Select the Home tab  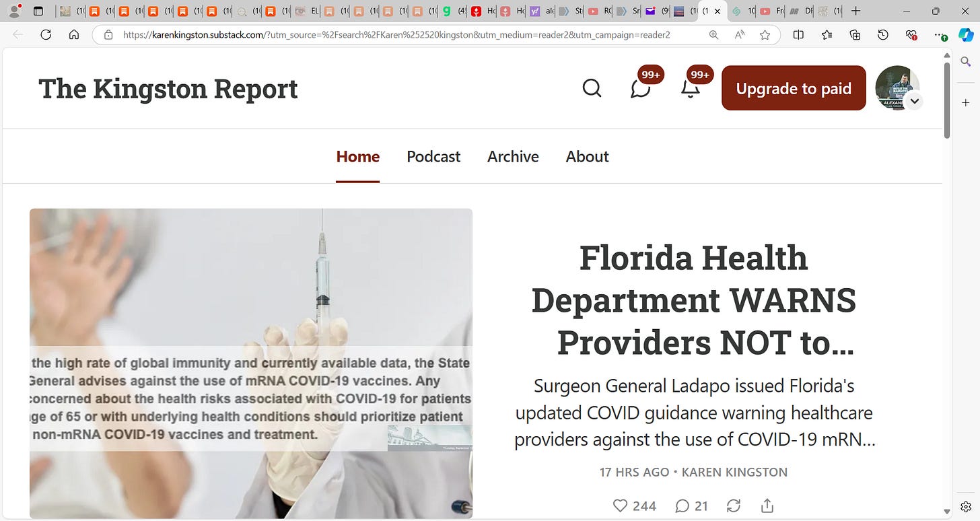click(358, 156)
